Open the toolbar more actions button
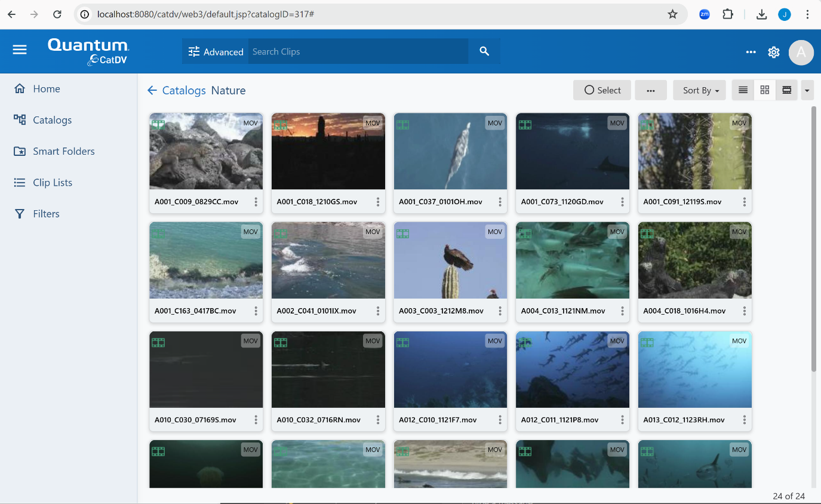The height and width of the screenshot is (504, 821). click(x=651, y=90)
